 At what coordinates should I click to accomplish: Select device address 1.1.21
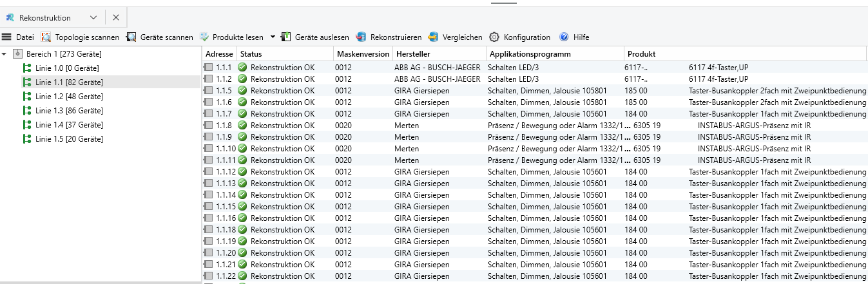click(x=226, y=264)
